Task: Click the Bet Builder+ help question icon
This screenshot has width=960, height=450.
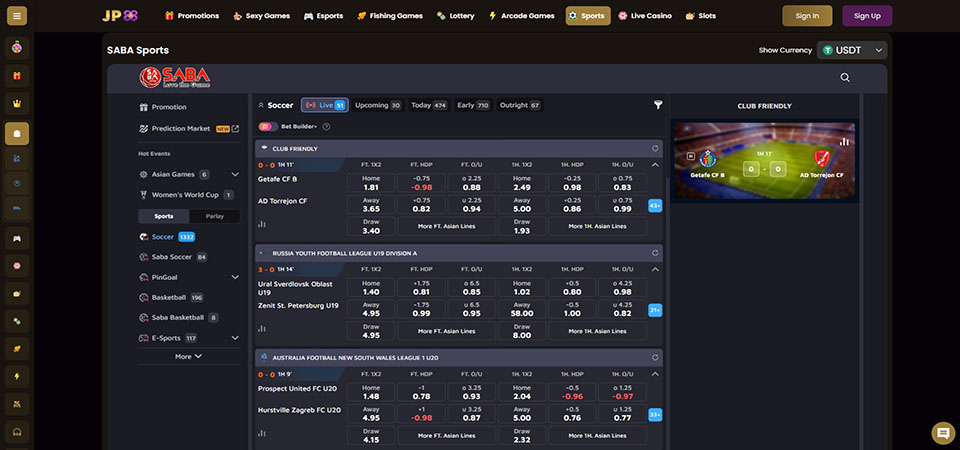Action: pyautogui.click(x=326, y=127)
